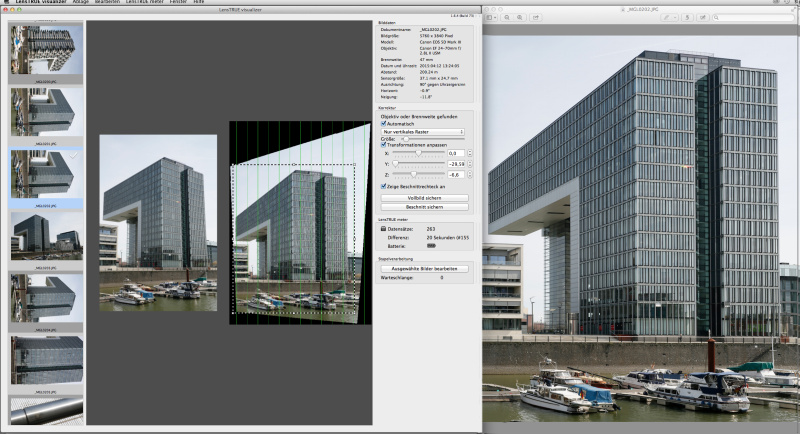Toggle Zeige Beschnittrechteck an checkbox
Screen dimensions: 800x434
pos(384,187)
